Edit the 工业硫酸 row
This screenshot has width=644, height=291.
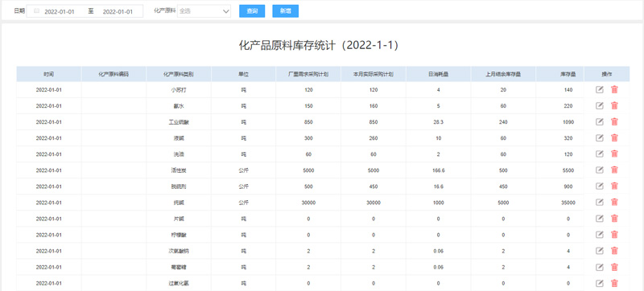click(599, 121)
